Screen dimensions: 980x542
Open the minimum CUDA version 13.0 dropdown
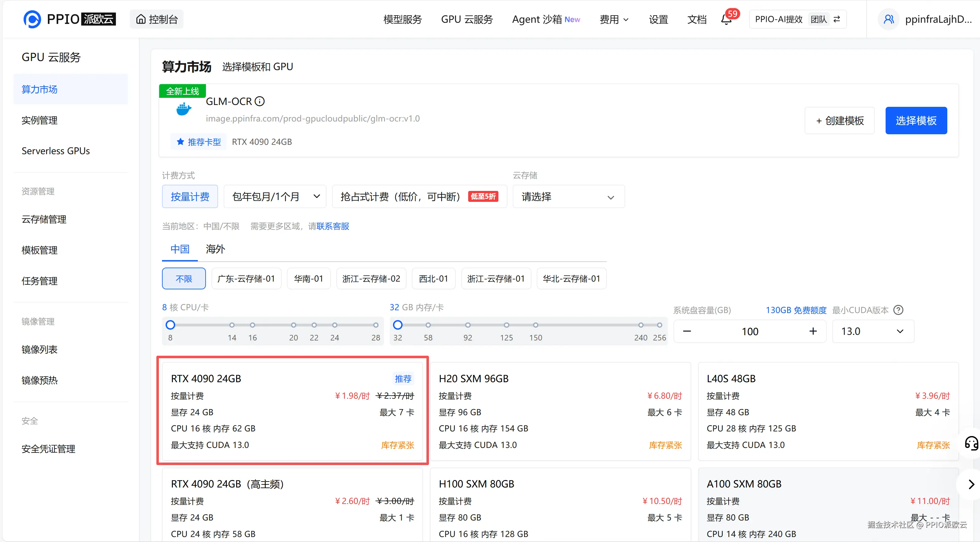click(873, 331)
